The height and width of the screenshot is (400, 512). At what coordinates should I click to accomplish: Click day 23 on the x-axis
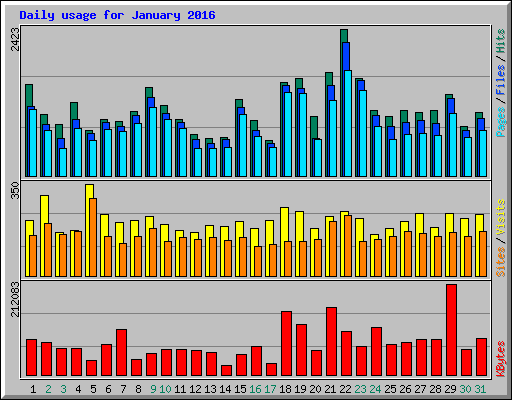tap(360, 389)
